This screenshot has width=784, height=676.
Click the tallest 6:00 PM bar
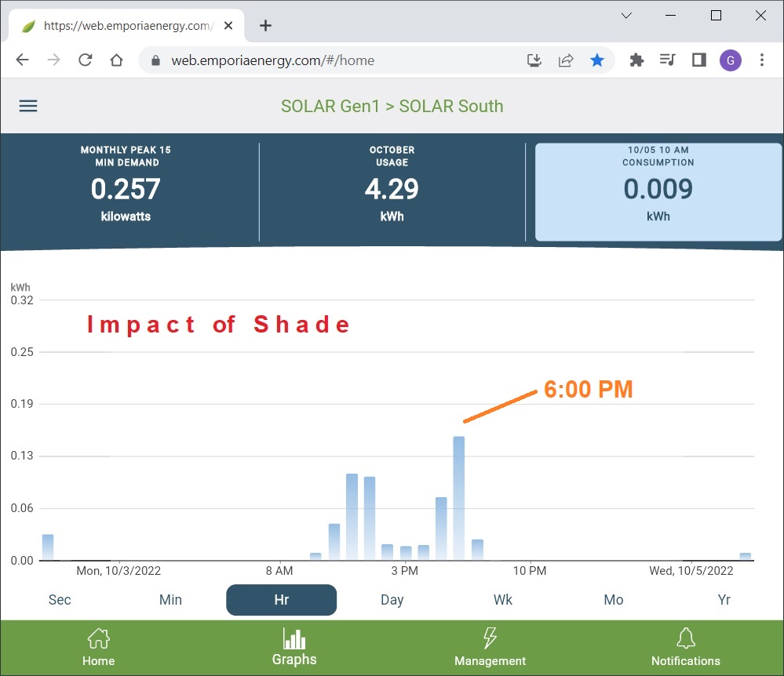[x=459, y=497]
